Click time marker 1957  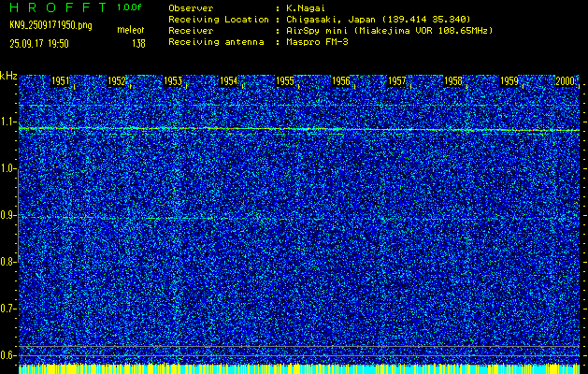pyautogui.click(x=396, y=81)
